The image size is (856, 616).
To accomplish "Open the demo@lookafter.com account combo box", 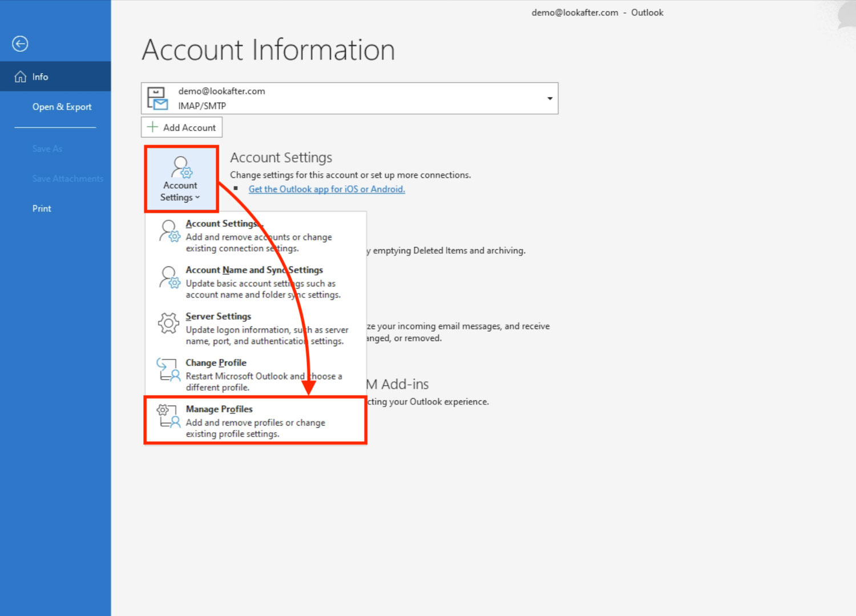I will tap(349, 99).
